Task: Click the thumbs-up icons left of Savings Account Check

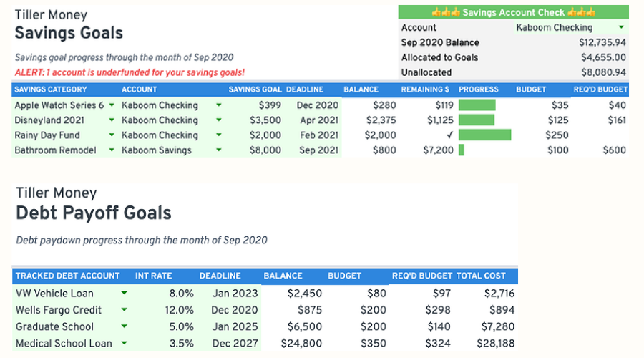Action: (445, 13)
